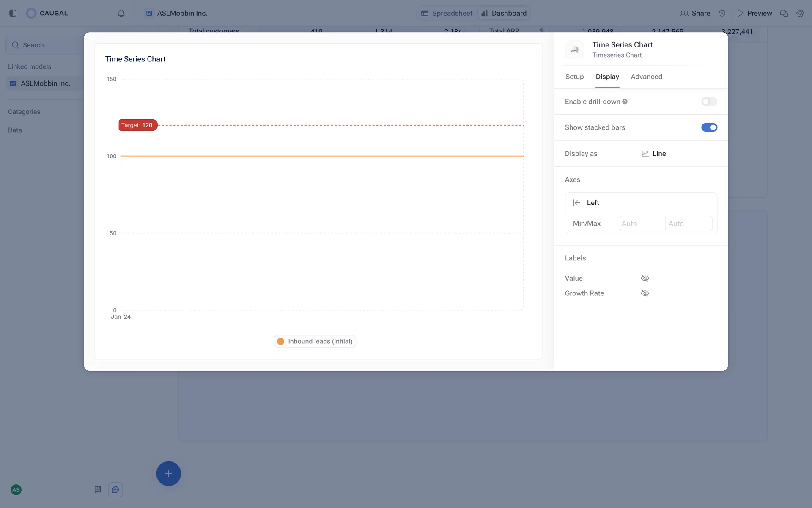Open the documentation book icon

(x=98, y=490)
